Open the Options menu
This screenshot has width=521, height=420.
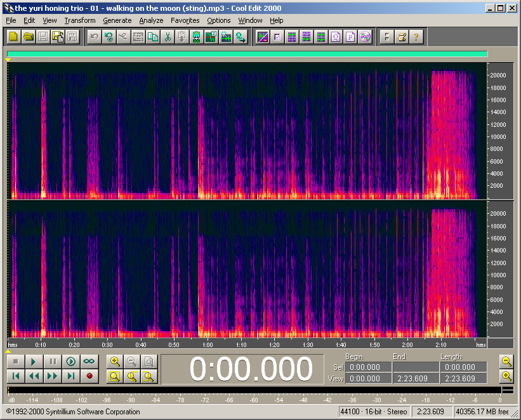219,20
